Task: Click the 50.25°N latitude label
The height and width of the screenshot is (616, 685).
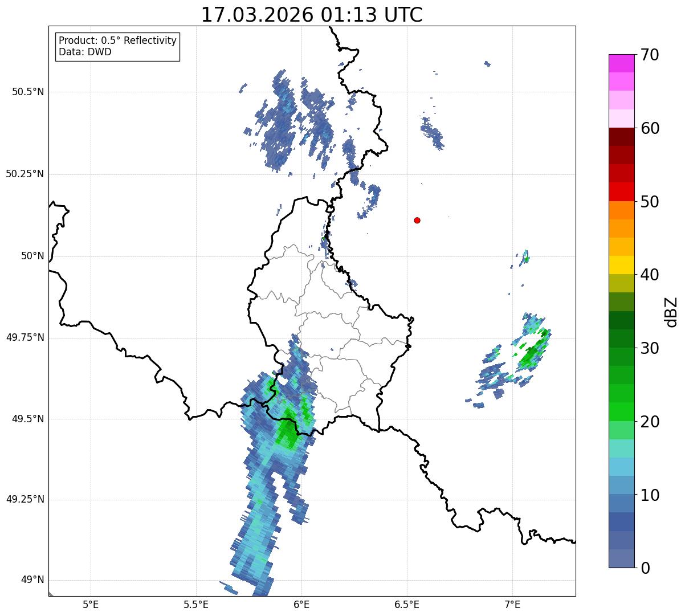Action: 25,174
